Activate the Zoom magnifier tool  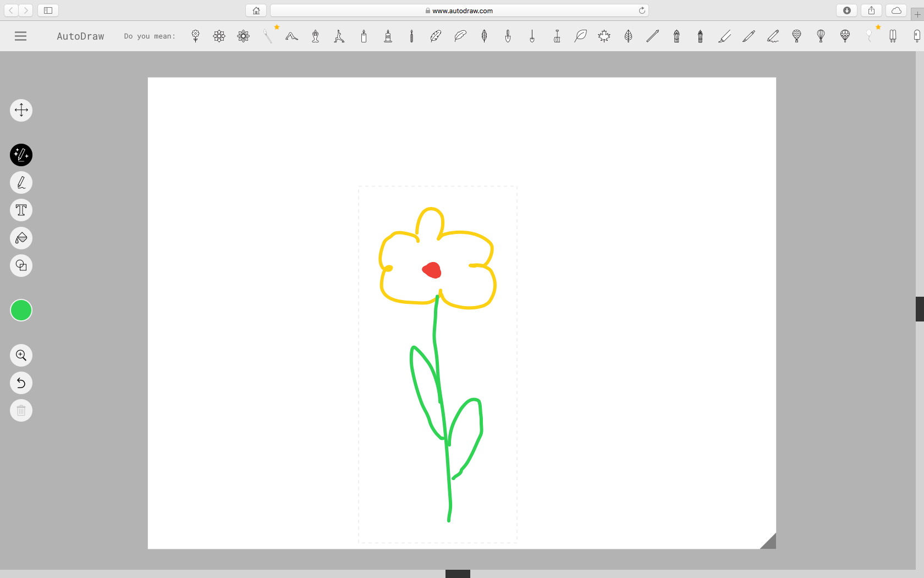pyautogui.click(x=21, y=355)
